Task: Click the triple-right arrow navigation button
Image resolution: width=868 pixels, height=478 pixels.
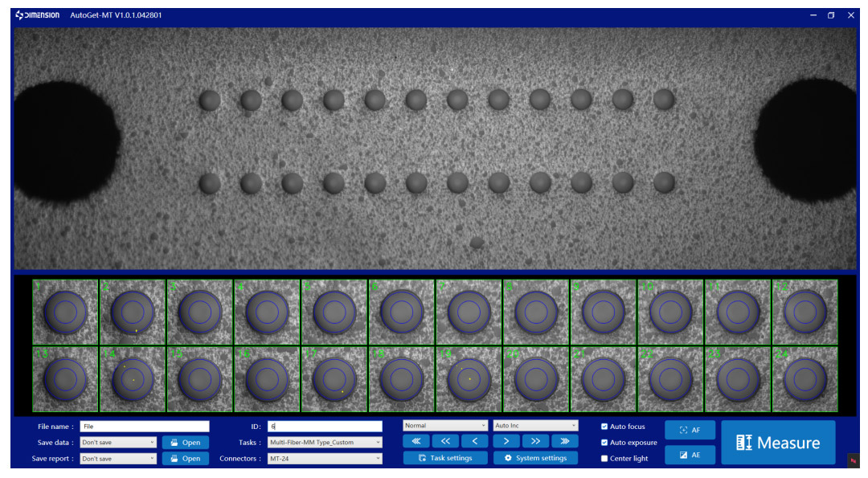Action: tap(565, 442)
